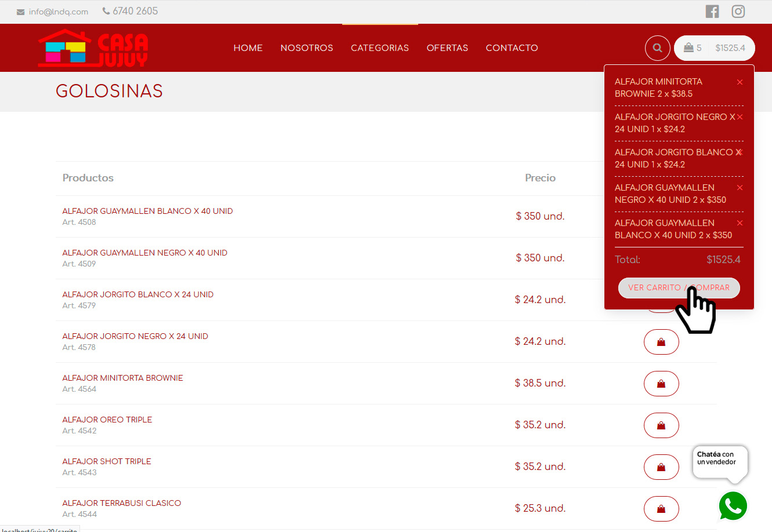The height and width of the screenshot is (532, 772).
Task: Open the WhatsApp chat icon
Action: coord(733,506)
